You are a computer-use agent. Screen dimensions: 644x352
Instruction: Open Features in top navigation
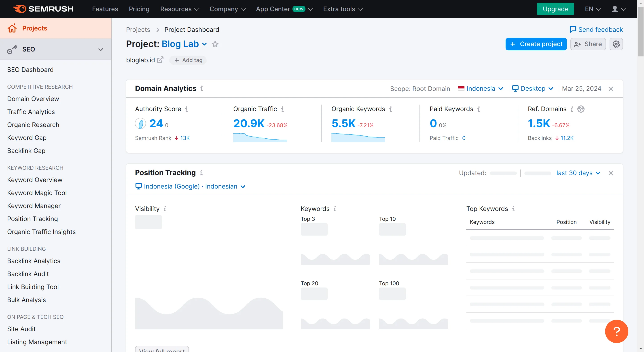coord(105,9)
